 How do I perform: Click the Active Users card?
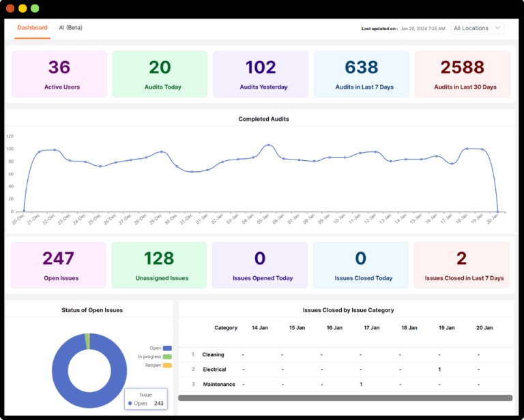tap(59, 74)
